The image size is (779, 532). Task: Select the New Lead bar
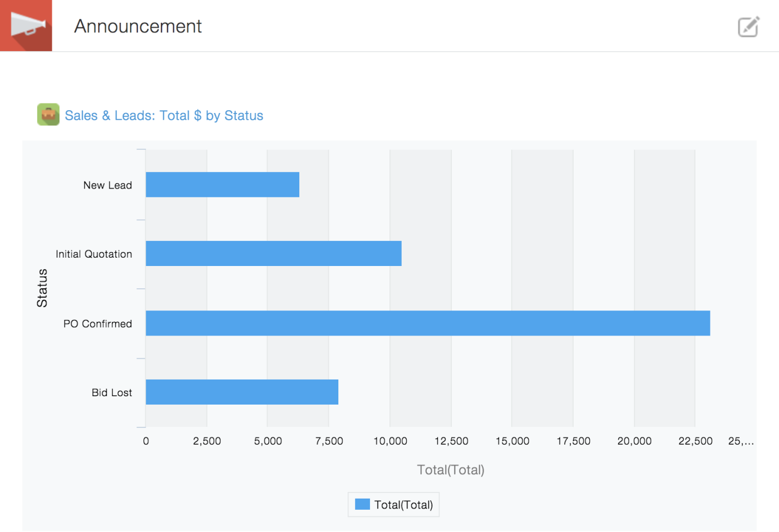[x=223, y=185]
